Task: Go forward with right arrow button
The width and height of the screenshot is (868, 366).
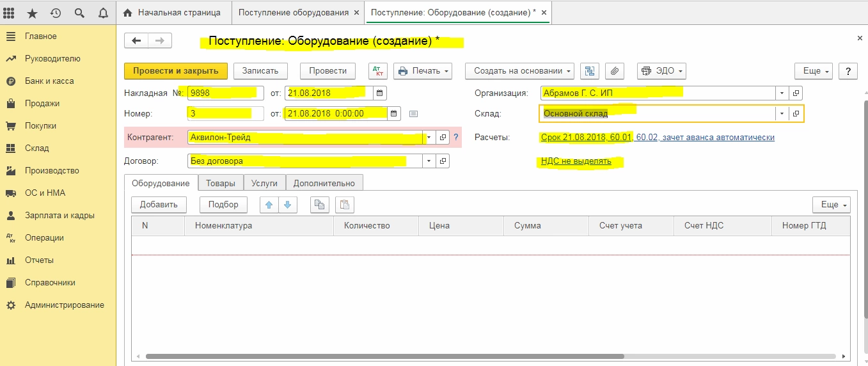Action: click(160, 40)
